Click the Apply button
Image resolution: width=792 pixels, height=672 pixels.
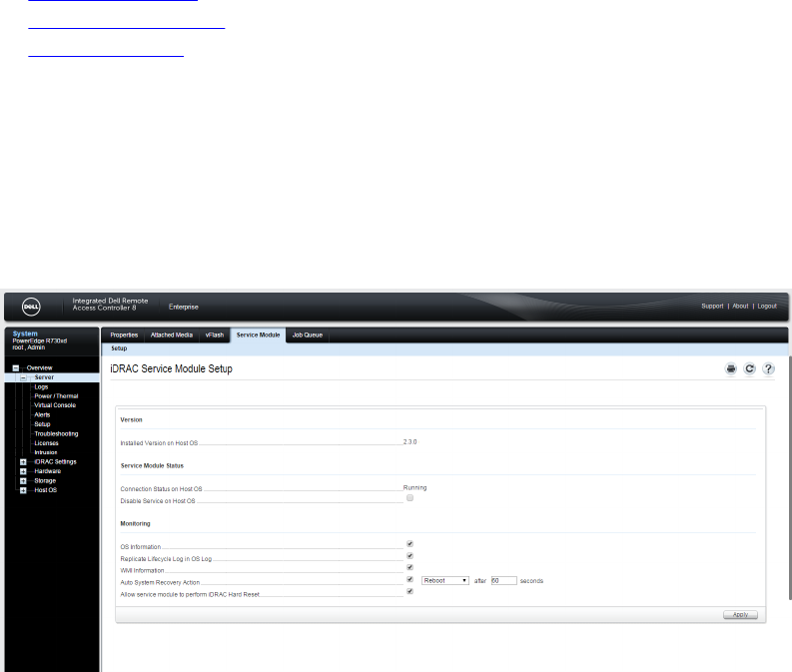740,615
